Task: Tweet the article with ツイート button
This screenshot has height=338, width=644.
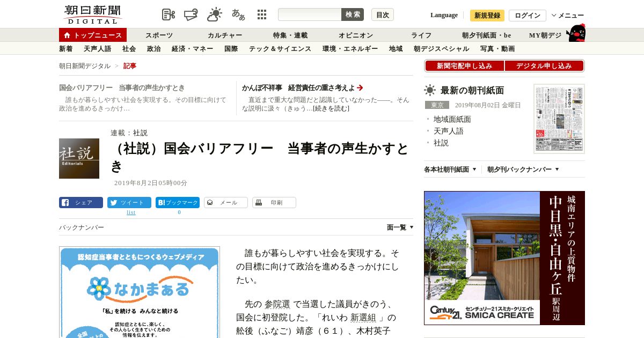Action: [129, 203]
